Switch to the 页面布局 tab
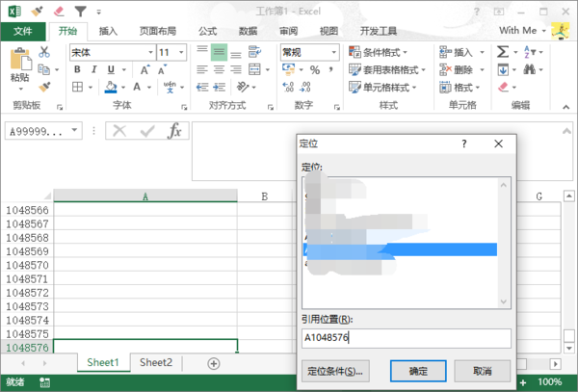The height and width of the screenshot is (392, 578). point(157,32)
